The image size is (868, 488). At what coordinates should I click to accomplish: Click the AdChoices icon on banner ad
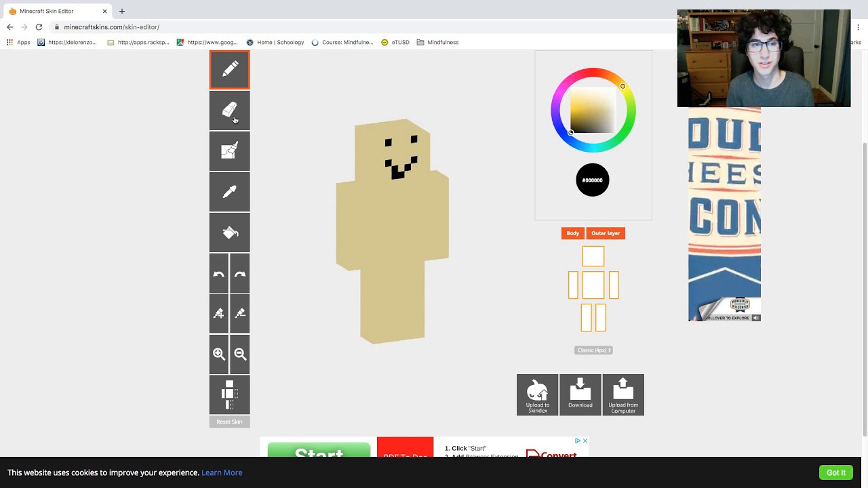pyautogui.click(x=578, y=441)
